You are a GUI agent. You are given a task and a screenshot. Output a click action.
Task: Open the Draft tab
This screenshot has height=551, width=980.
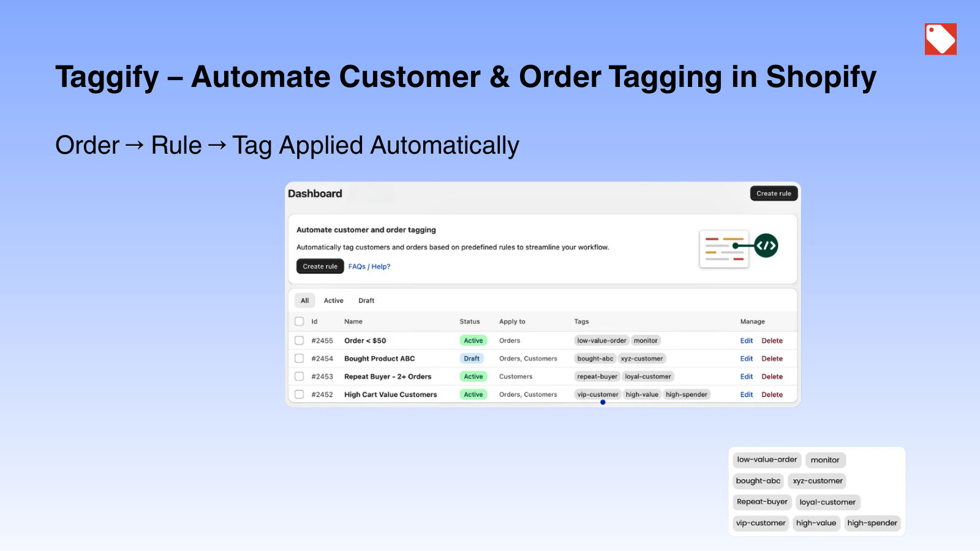366,301
